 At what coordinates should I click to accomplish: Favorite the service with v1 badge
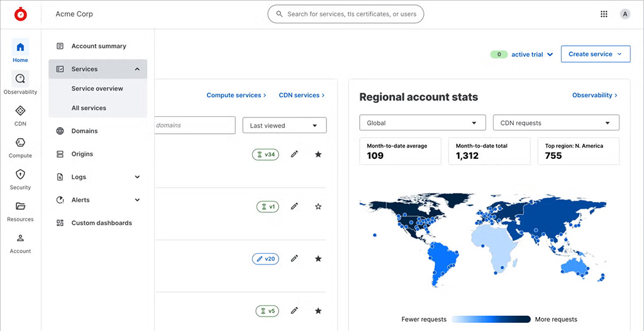(x=318, y=206)
